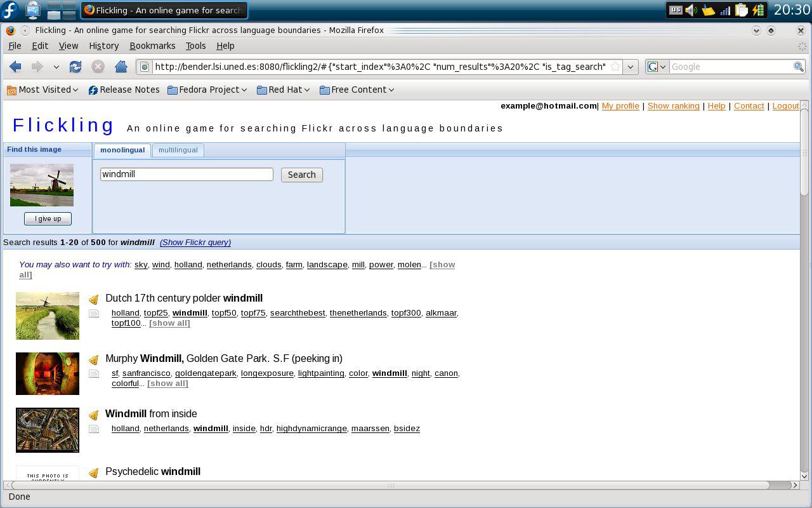812x508 pixels.
Task: Click the Show ranking link
Action: pos(673,106)
